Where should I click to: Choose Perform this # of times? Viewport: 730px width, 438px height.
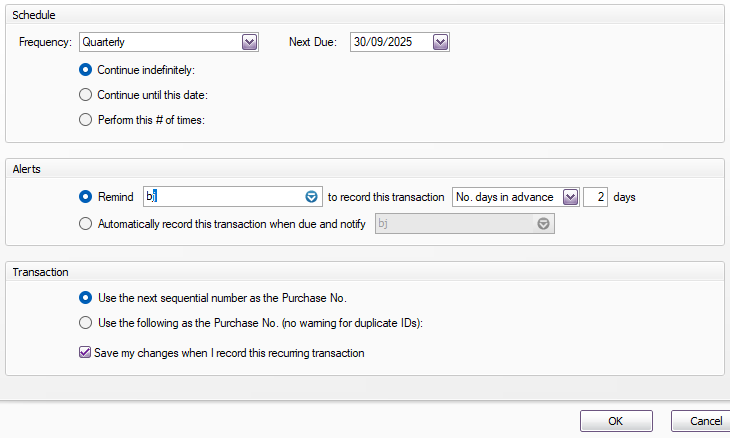86,120
